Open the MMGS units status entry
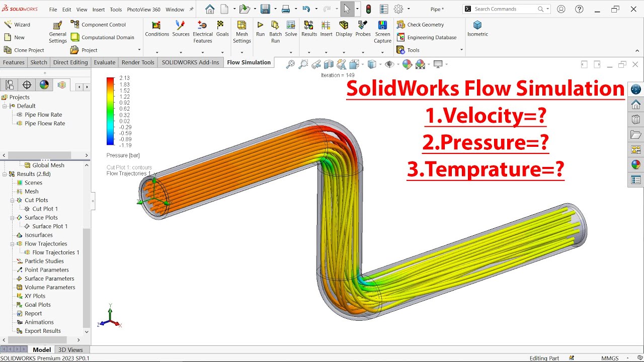644x362 pixels. click(x=610, y=358)
